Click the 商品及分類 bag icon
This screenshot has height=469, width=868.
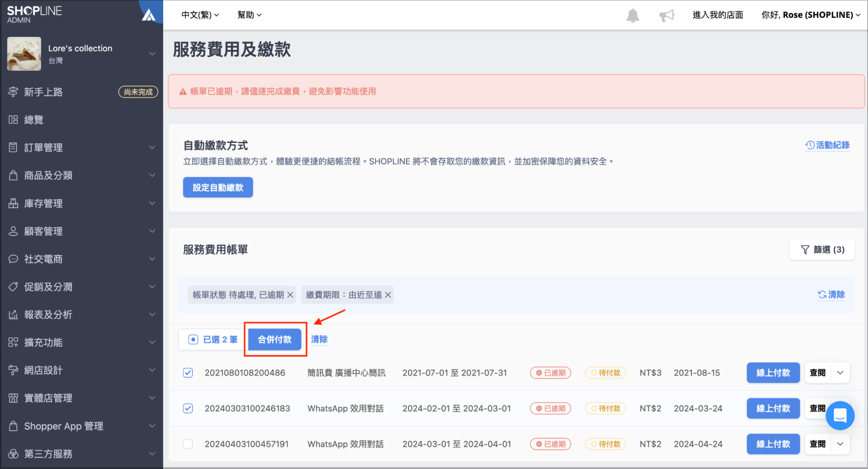(13, 175)
